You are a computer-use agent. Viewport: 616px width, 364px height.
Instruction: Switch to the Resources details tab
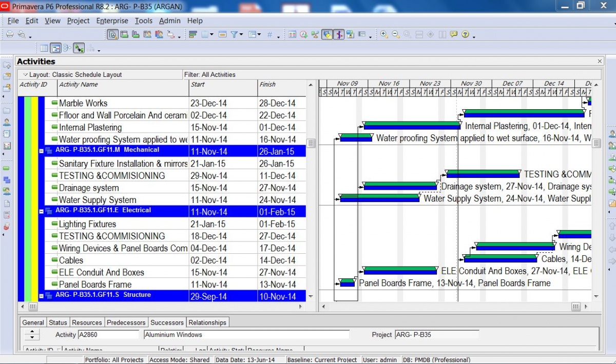click(x=87, y=322)
